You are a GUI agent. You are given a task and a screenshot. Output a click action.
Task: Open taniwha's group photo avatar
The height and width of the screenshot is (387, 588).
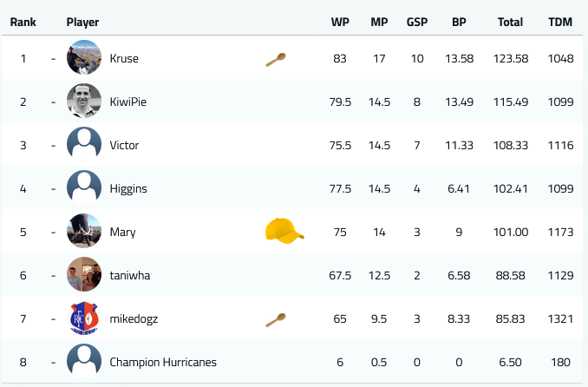coord(84,274)
